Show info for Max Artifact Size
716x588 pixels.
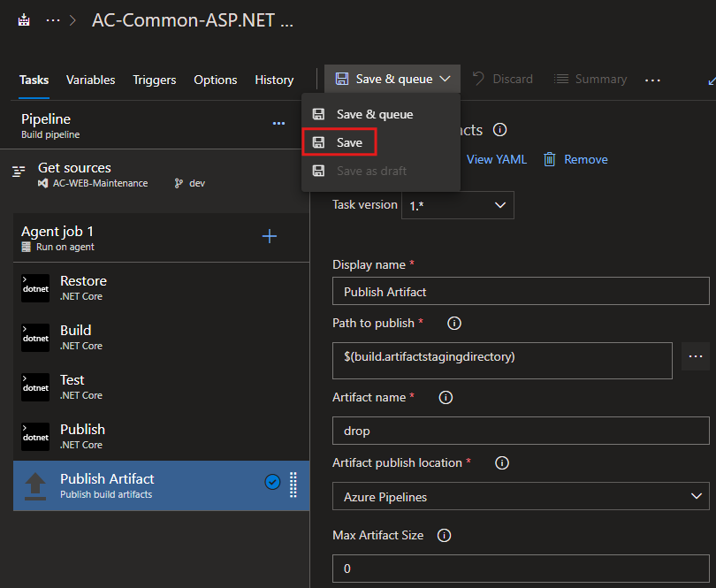point(444,536)
